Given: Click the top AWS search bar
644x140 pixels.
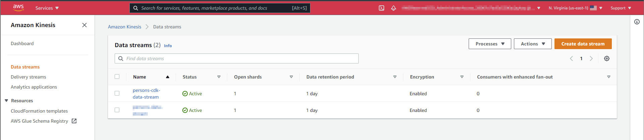Looking at the screenshot, I should click(220, 8).
